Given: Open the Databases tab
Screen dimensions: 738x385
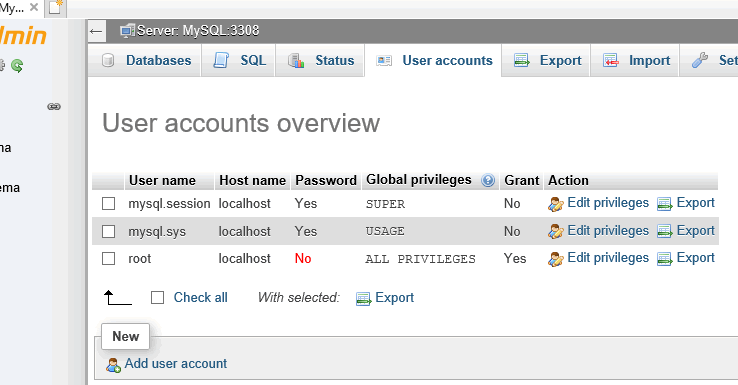Looking at the screenshot, I should tap(145, 60).
